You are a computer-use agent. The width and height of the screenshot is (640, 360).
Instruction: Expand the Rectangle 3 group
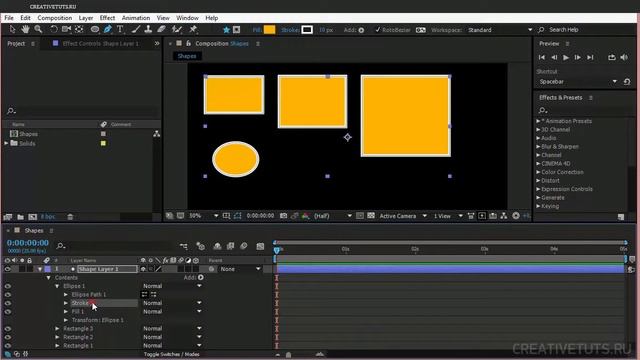click(57, 329)
